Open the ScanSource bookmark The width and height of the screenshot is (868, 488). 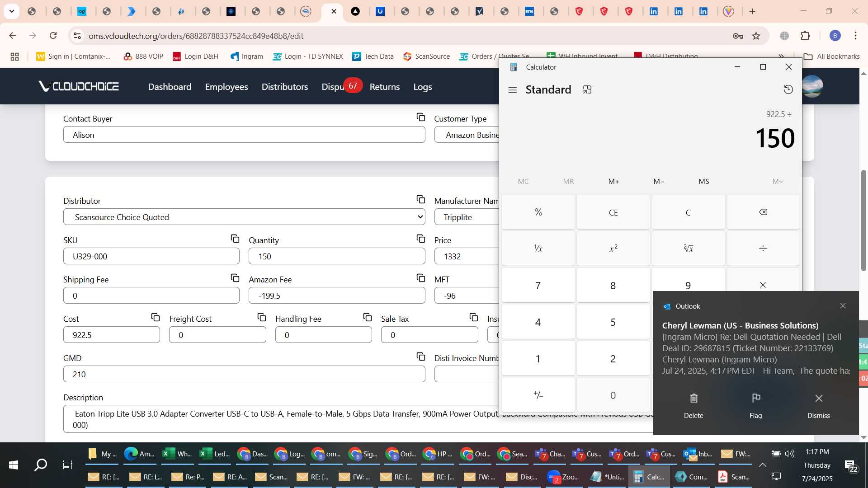pos(426,56)
